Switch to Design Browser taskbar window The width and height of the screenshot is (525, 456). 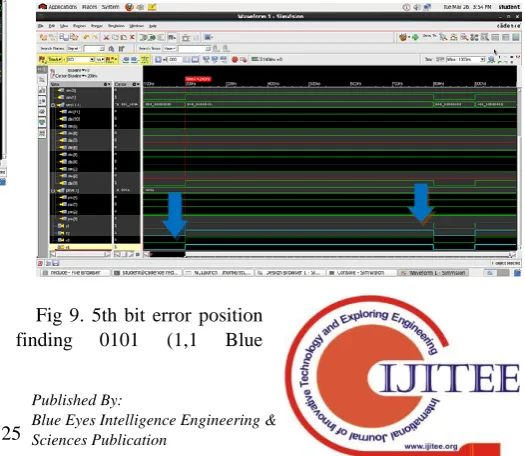[290, 273]
